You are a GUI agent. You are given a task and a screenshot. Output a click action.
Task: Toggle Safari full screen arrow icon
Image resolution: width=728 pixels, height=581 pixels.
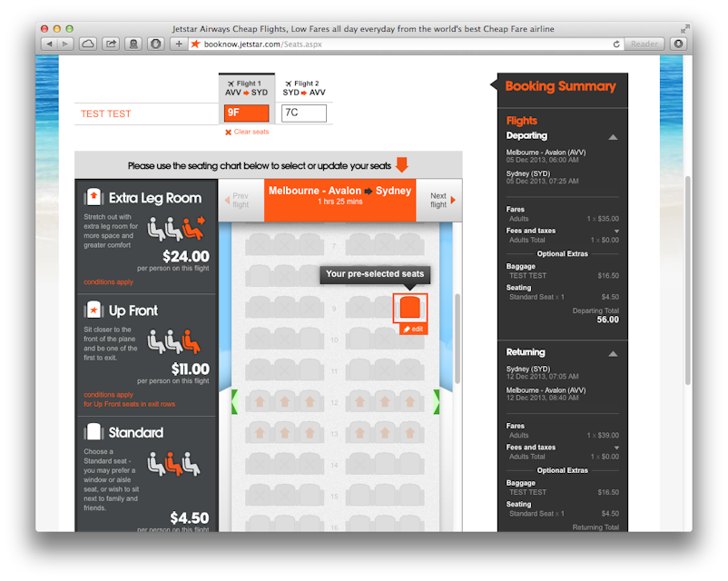pos(684,29)
